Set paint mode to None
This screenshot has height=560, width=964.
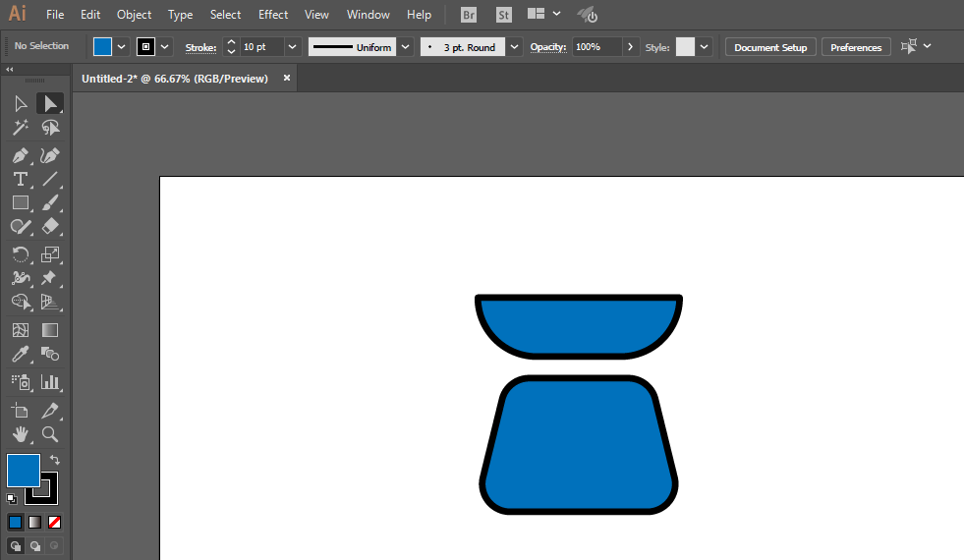(x=54, y=523)
